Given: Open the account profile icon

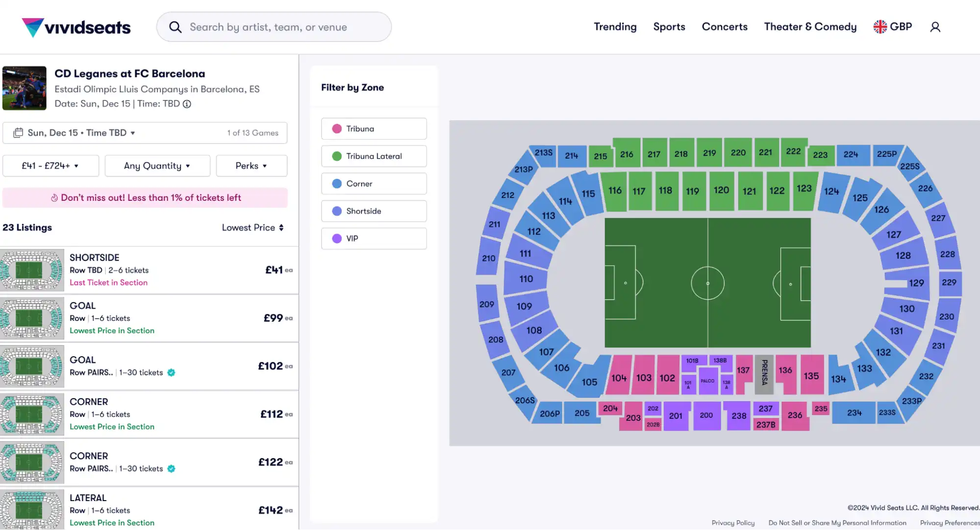Looking at the screenshot, I should (x=935, y=27).
